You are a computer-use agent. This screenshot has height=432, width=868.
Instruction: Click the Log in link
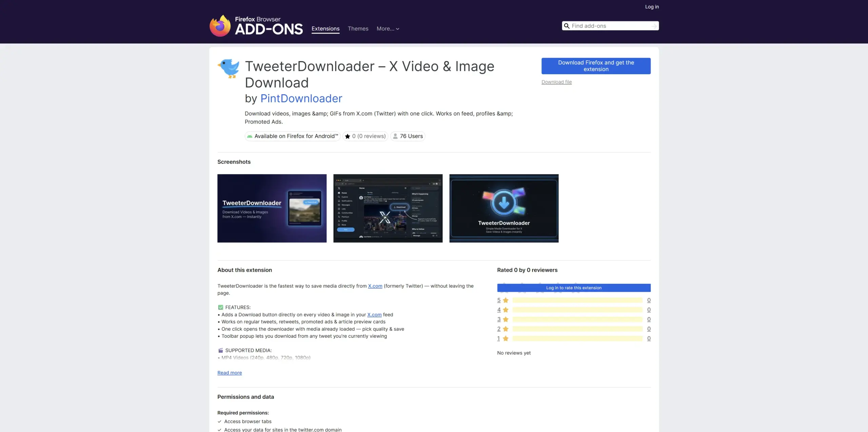[x=652, y=7]
